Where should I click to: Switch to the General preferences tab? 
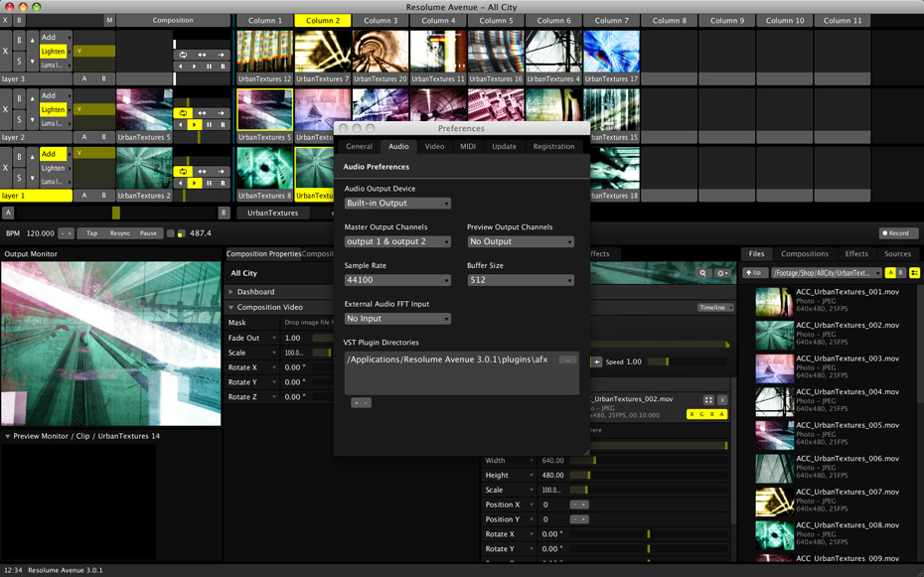point(359,147)
